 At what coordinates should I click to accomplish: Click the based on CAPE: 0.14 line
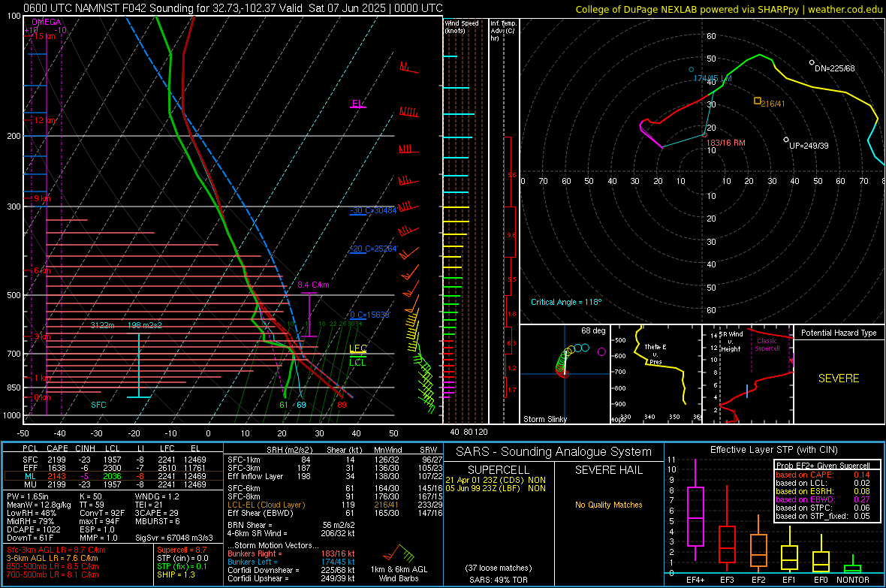823,475
